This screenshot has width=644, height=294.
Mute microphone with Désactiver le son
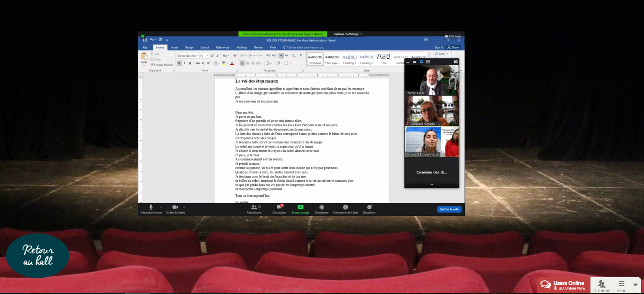pos(151,207)
